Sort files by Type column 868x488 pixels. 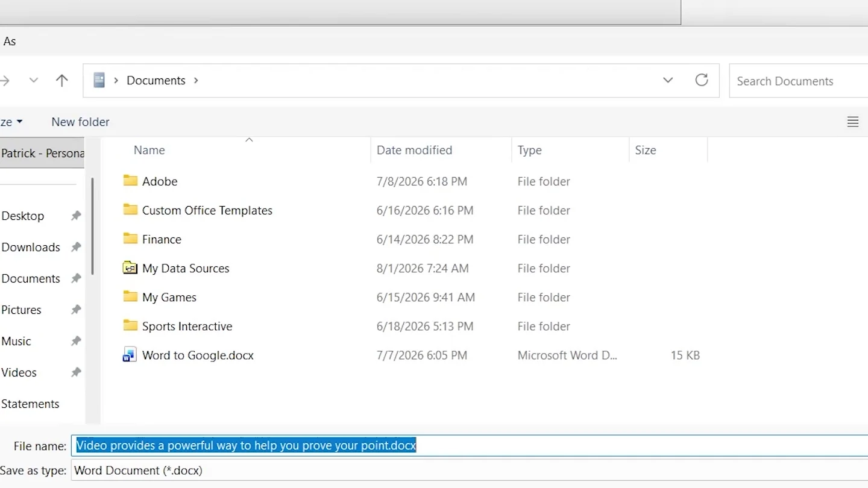pos(529,150)
